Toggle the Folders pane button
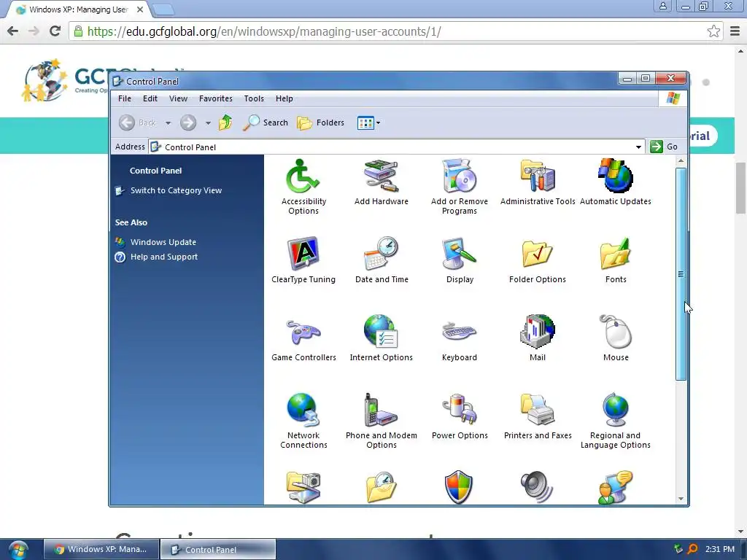Viewport: 747px width, 560px height. point(321,122)
